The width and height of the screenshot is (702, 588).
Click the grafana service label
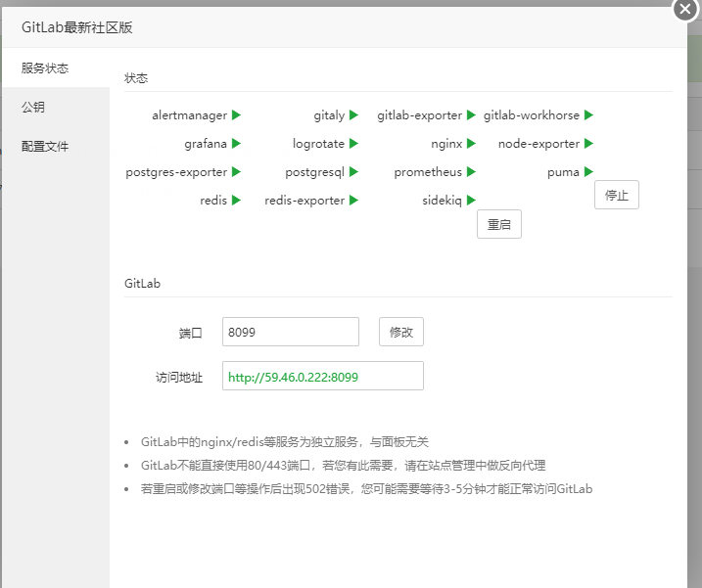coord(206,144)
